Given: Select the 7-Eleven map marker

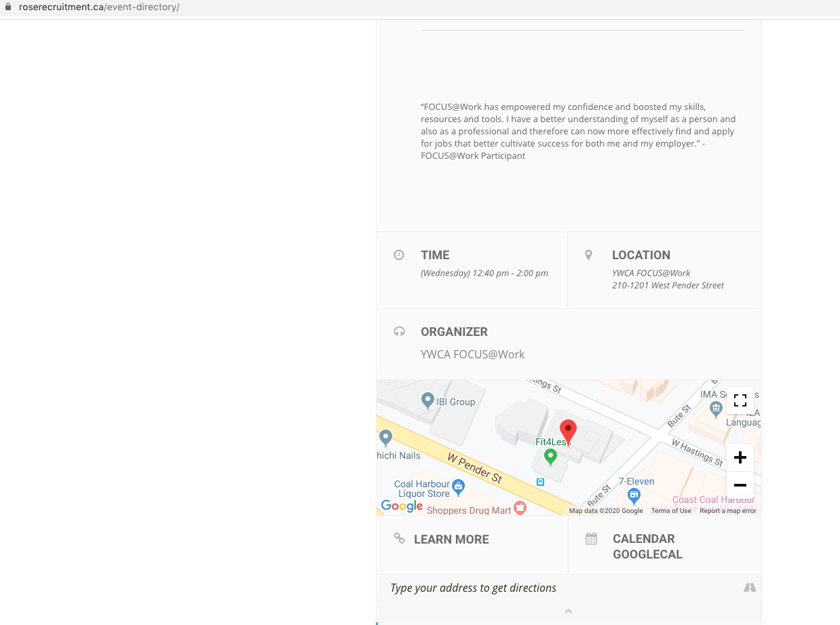Looking at the screenshot, I should (x=634, y=495).
